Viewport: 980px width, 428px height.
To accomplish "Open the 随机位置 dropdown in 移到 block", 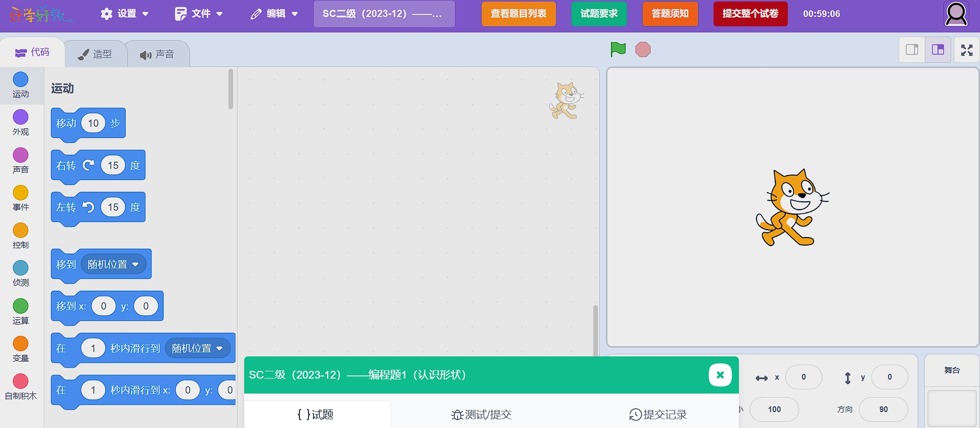I will coord(113,264).
